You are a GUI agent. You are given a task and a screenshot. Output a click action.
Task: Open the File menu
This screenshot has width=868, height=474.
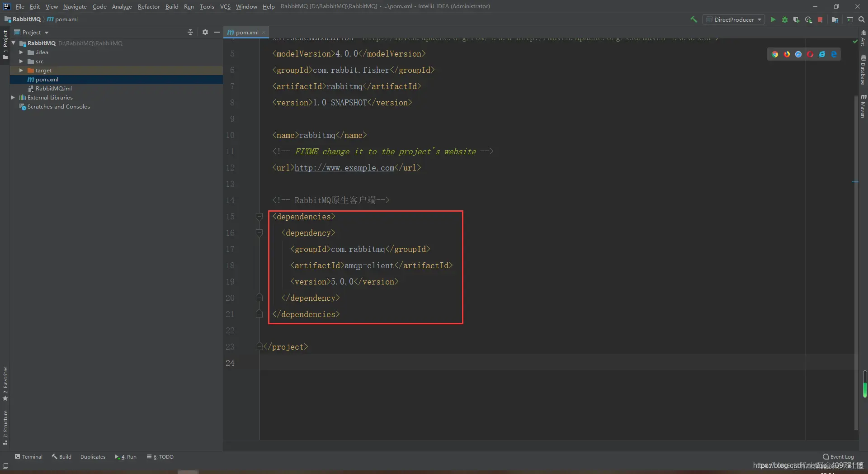click(x=20, y=6)
